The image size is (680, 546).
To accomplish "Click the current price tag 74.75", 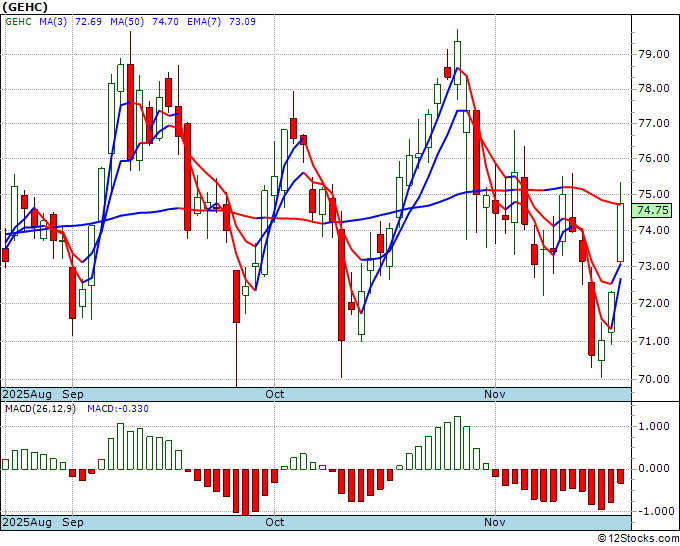I will point(654,211).
